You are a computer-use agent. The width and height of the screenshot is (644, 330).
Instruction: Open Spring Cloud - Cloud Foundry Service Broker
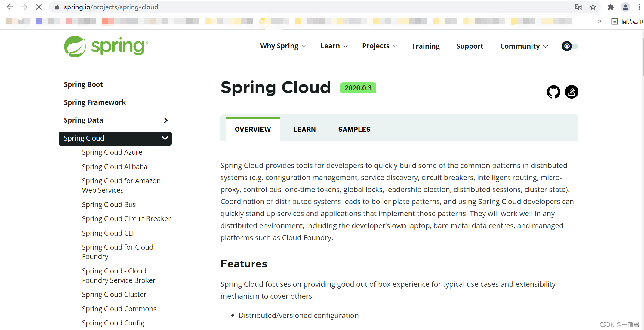tap(119, 276)
